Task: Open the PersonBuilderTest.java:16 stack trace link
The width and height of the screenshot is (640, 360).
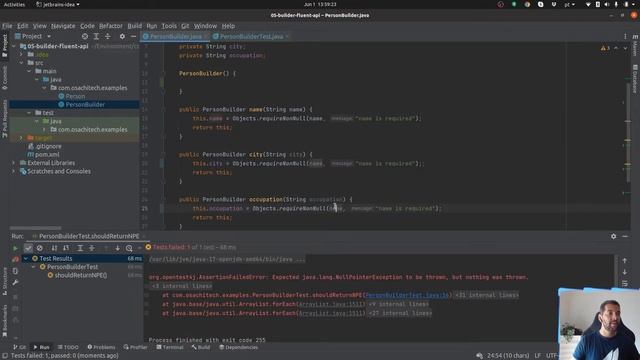Action: pyautogui.click(x=407, y=295)
